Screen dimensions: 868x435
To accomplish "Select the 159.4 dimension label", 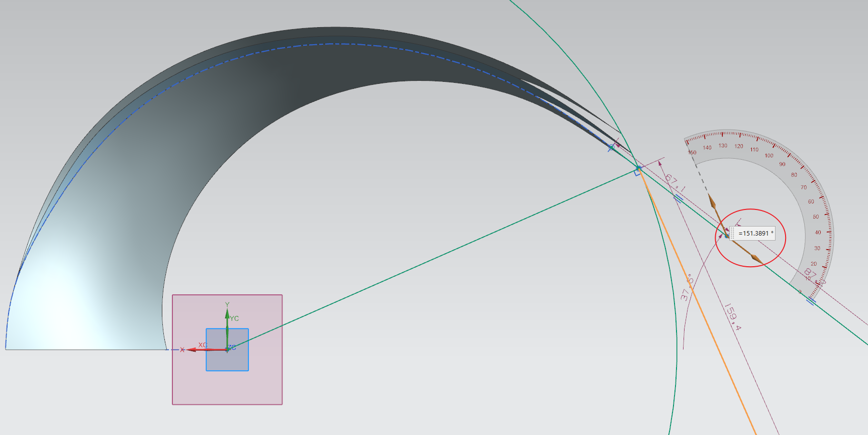I will [x=732, y=317].
